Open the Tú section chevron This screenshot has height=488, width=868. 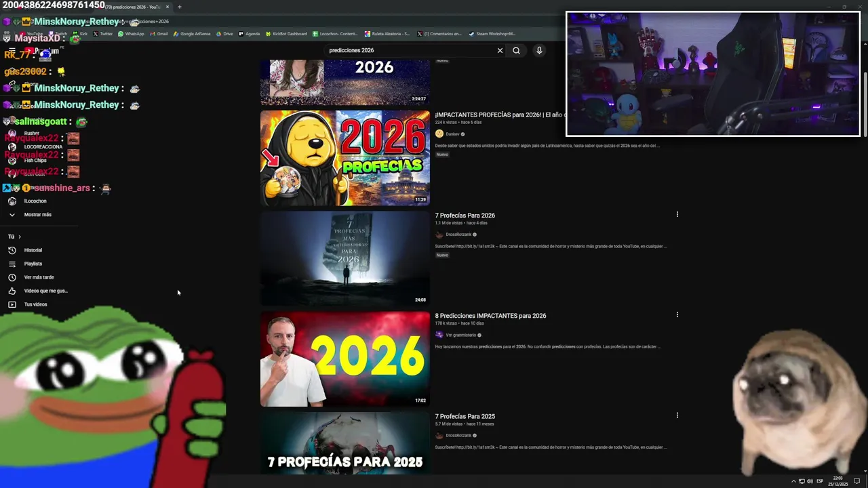click(x=20, y=237)
